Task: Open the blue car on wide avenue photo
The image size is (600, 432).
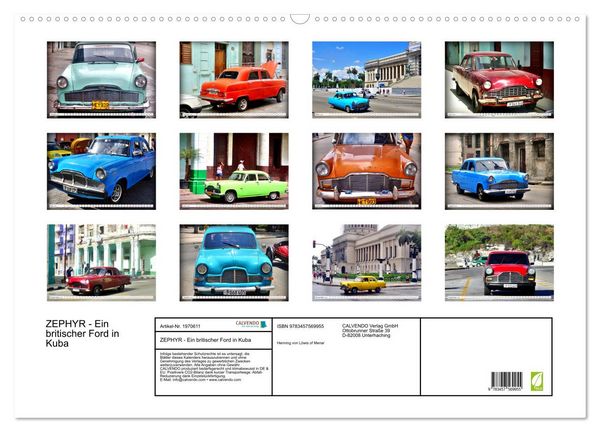Action: [x=367, y=80]
